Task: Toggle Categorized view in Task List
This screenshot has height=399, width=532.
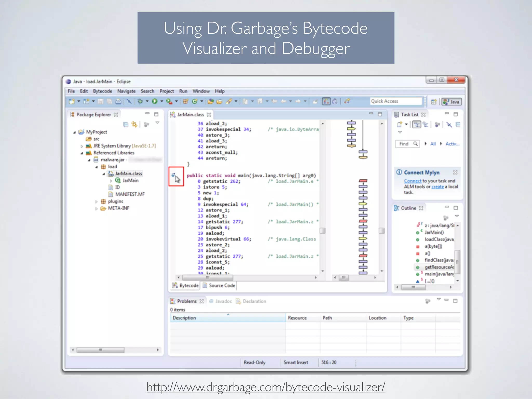Action: point(417,125)
